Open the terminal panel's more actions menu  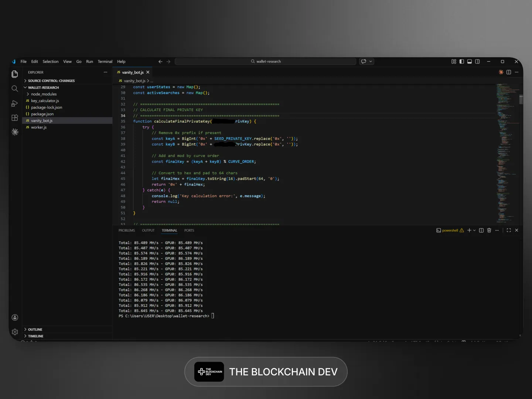pyautogui.click(x=497, y=231)
